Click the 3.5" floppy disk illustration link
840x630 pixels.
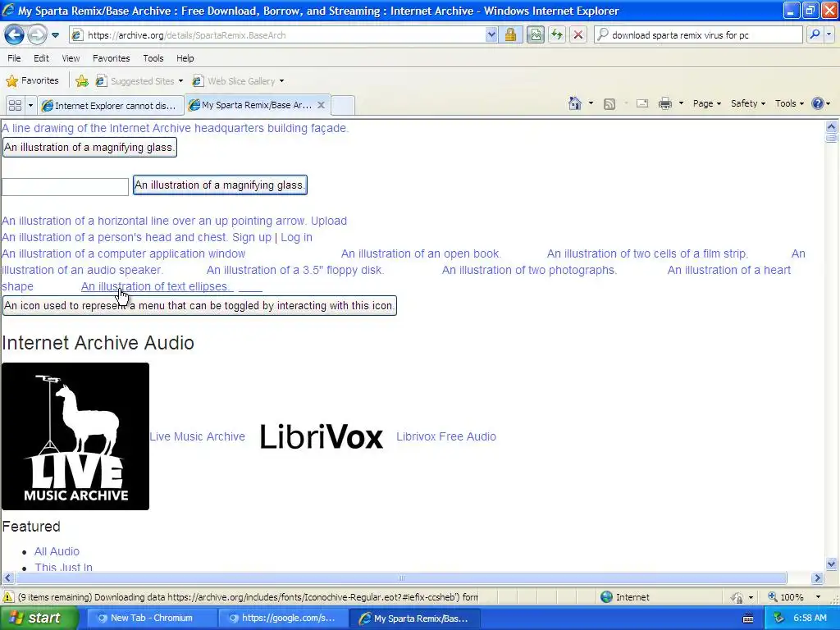pyautogui.click(x=295, y=270)
